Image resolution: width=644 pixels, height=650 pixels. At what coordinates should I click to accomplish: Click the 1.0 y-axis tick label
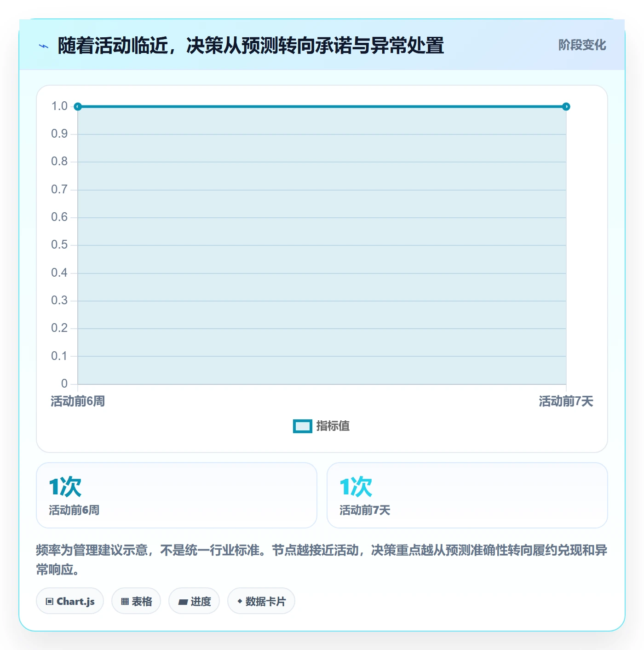tap(59, 106)
